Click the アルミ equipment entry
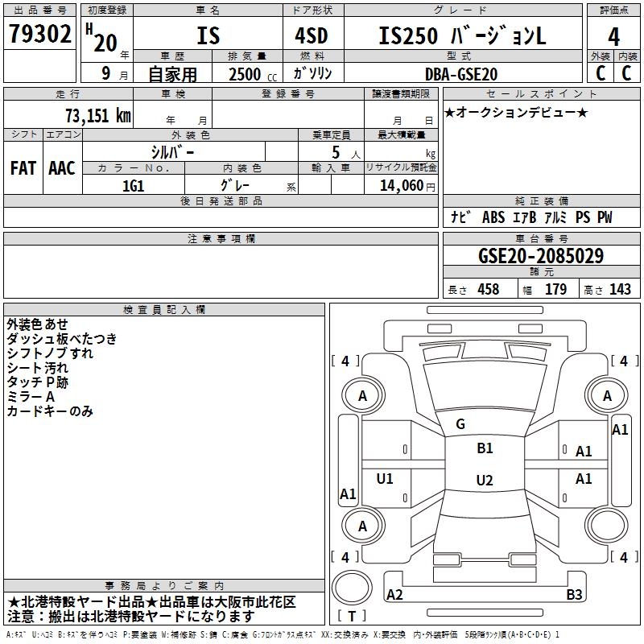Viewport: 644px width, 644px height. [555, 217]
